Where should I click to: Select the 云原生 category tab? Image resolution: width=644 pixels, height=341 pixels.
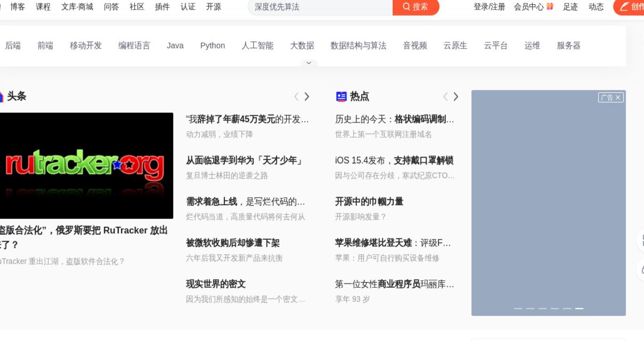coord(455,46)
